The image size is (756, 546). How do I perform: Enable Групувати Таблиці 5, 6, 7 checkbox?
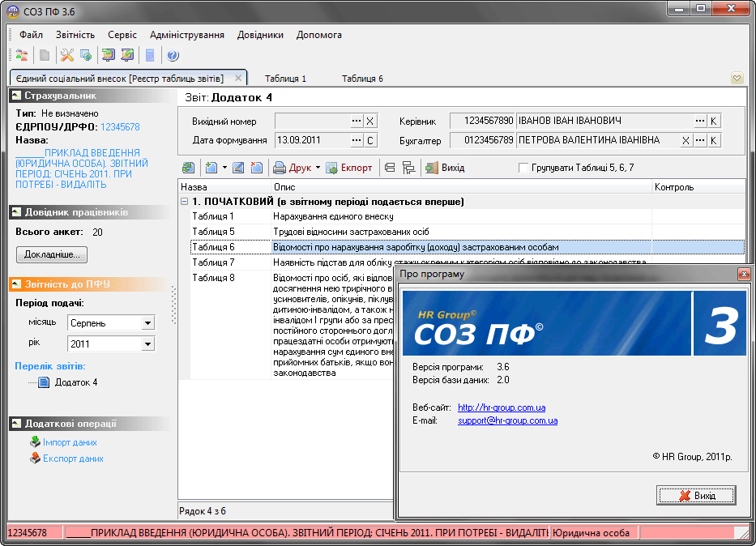pyautogui.click(x=523, y=168)
